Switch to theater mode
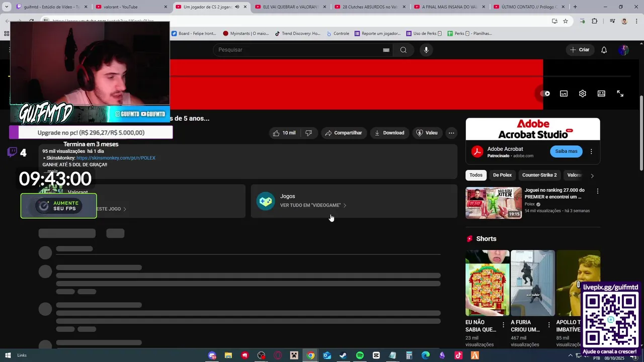The width and height of the screenshot is (644, 362). pos(601,94)
